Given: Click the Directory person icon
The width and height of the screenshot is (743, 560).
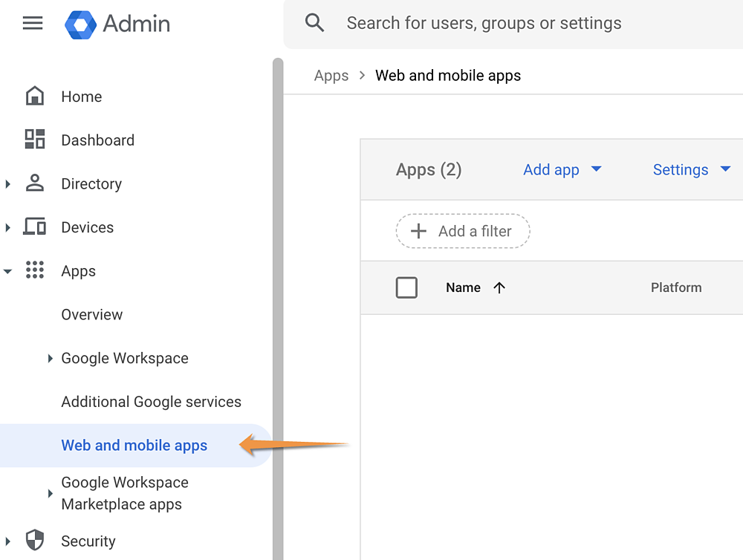Looking at the screenshot, I should [35, 183].
